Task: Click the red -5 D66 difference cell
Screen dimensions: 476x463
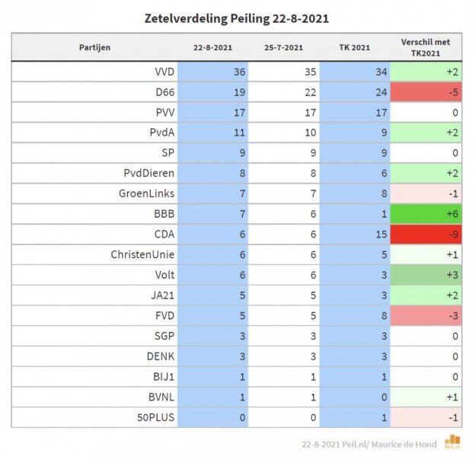Action: 426,91
